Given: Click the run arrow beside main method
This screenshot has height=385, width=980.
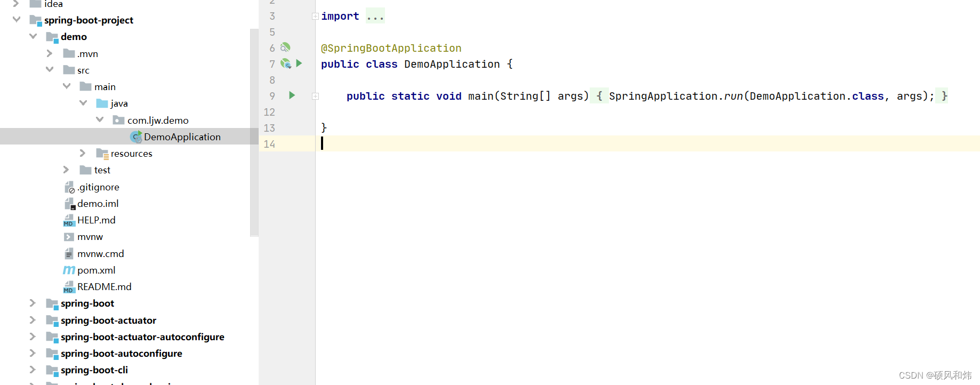Looking at the screenshot, I should pyautogui.click(x=292, y=95).
